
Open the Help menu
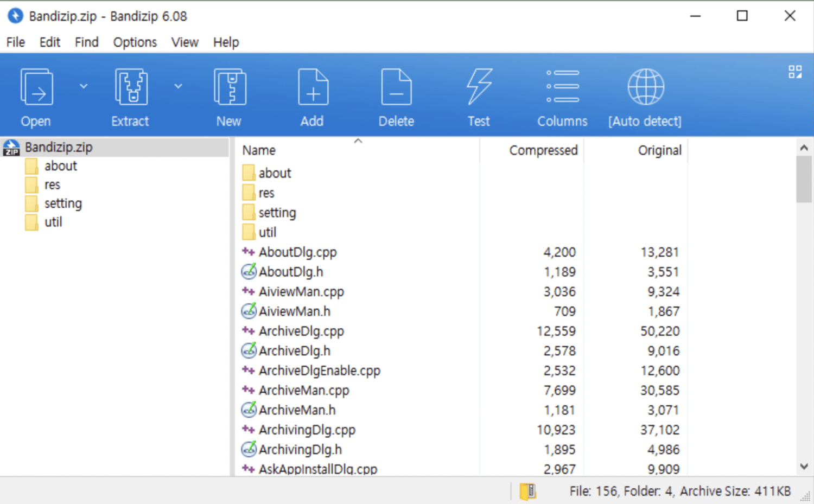tap(226, 42)
